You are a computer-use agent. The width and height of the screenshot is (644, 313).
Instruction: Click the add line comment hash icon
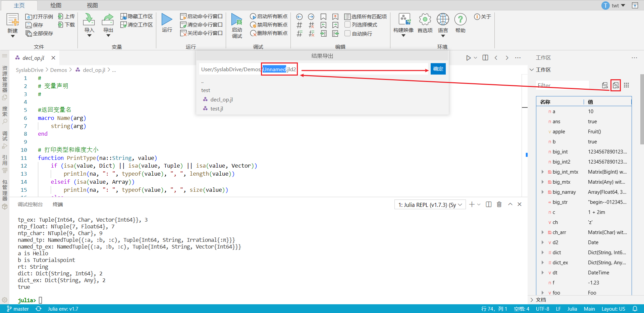300,25
